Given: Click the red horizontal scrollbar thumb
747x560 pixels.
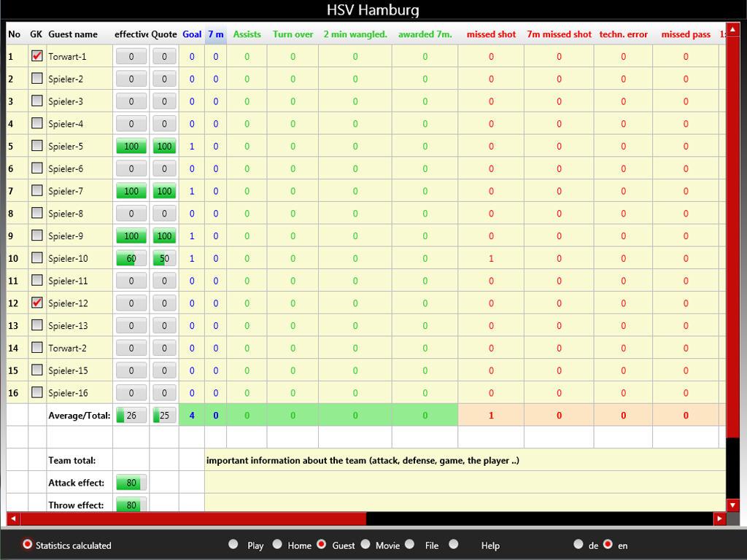Looking at the screenshot, I should pos(193,518).
